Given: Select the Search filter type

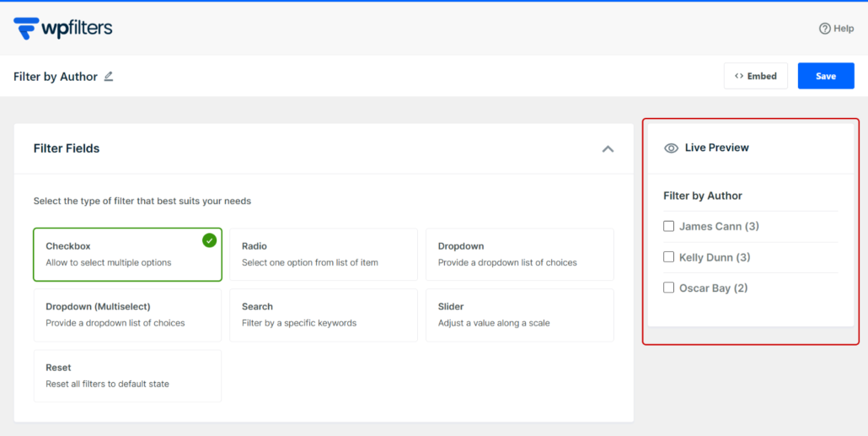Looking at the screenshot, I should click(324, 315).
